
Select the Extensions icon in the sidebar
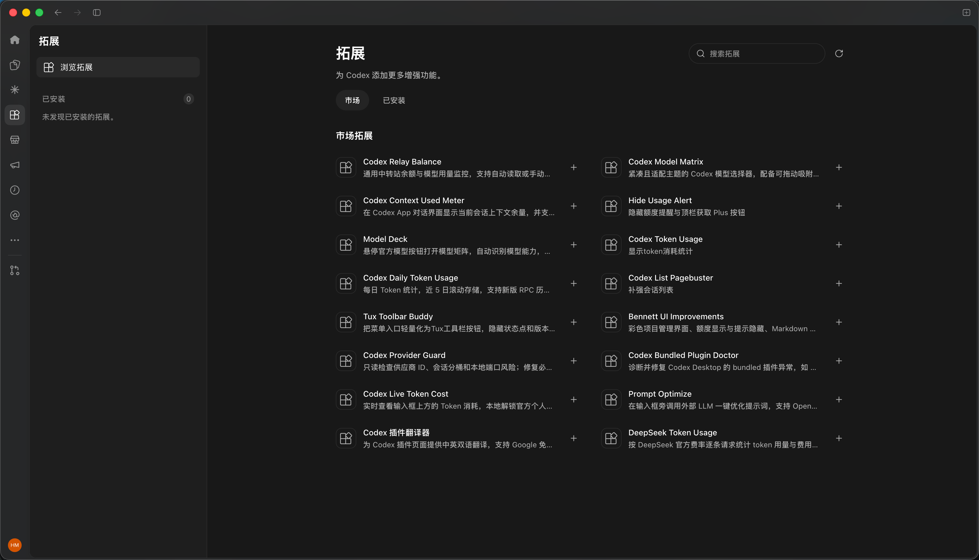(15, 115)
